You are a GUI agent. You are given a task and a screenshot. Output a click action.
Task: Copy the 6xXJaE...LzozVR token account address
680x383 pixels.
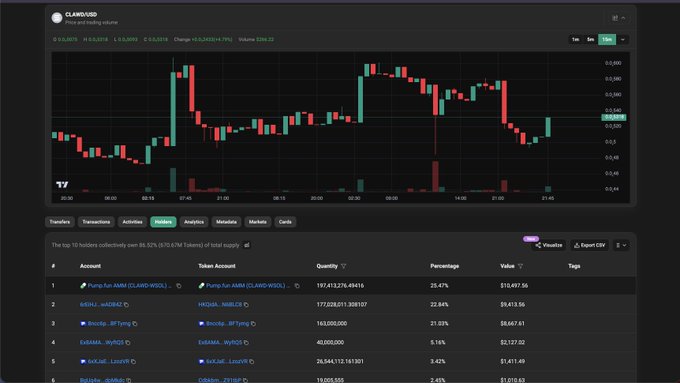(x=252, y=361)
